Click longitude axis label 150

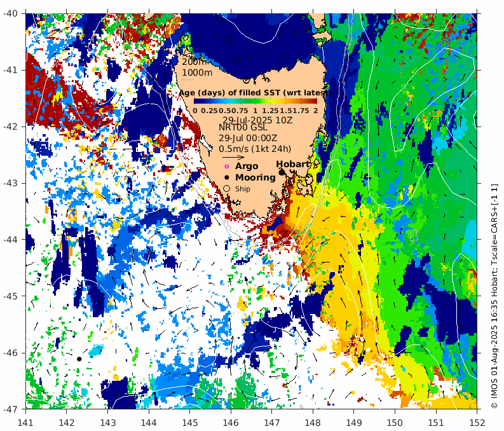[x=395, y=422]
